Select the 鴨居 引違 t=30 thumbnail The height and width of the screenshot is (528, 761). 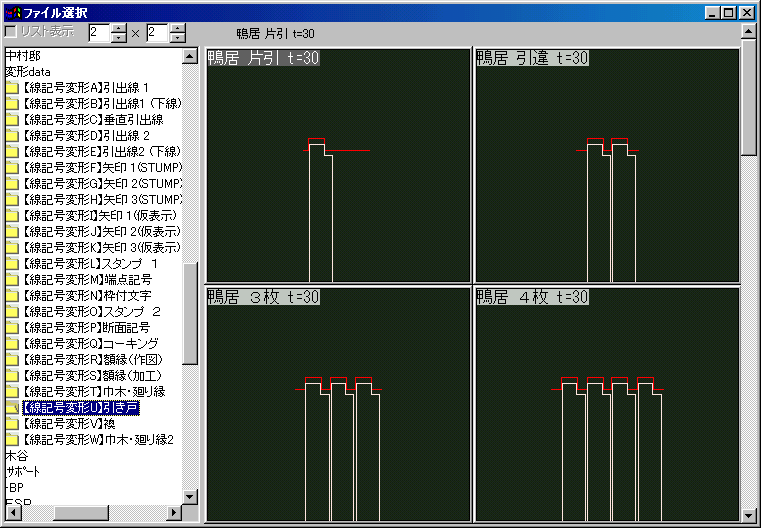coord(607,165)
